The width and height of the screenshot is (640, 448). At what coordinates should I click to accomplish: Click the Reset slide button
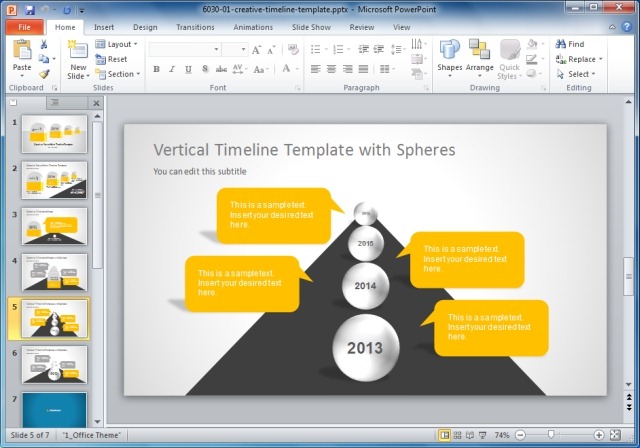(111, 59)
